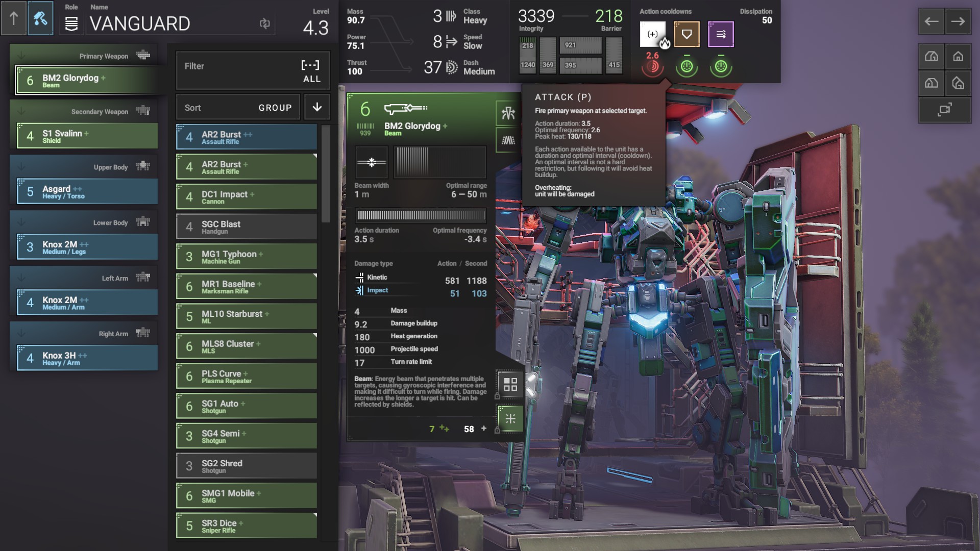Screen dimensions: 980x551
Task: Select the Secondary Weapon S1 Svalinn slot
Action: pos(87,136)
